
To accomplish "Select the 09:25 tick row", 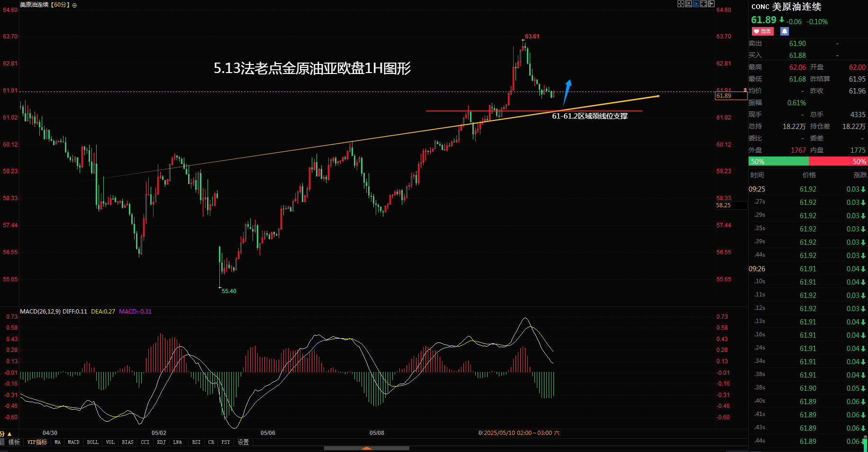I will click(x=808, y=189).
